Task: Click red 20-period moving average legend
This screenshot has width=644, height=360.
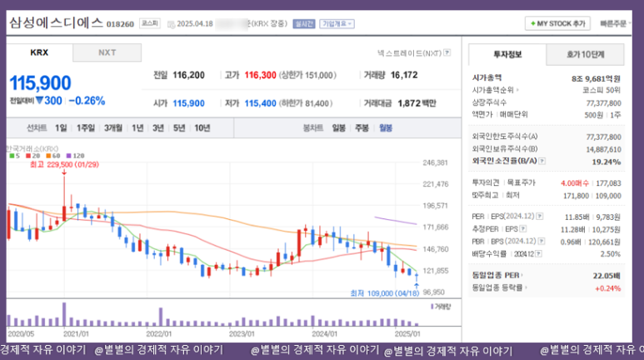Action: click(32, 156)
